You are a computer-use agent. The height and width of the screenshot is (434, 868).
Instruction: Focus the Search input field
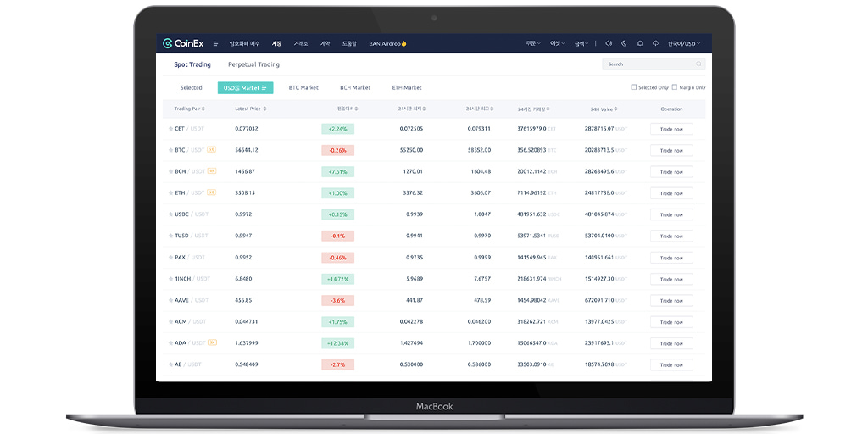[x=654, y=64]
